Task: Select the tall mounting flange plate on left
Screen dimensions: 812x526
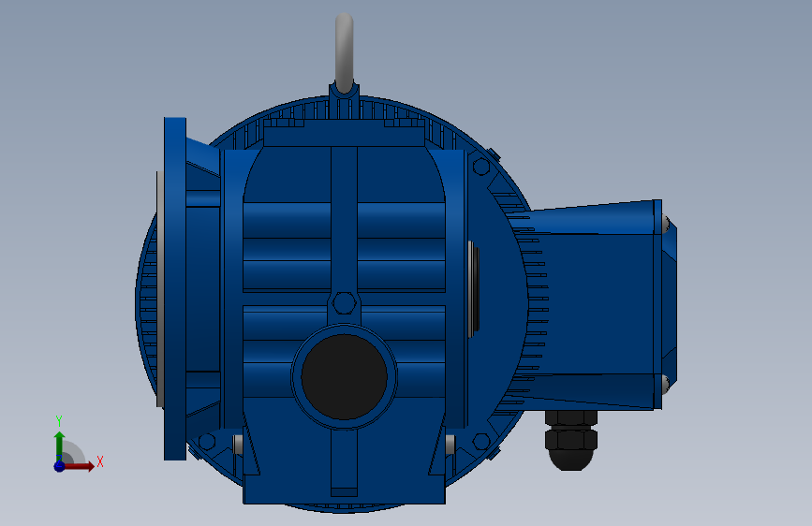Action: (x=175, y=289)
